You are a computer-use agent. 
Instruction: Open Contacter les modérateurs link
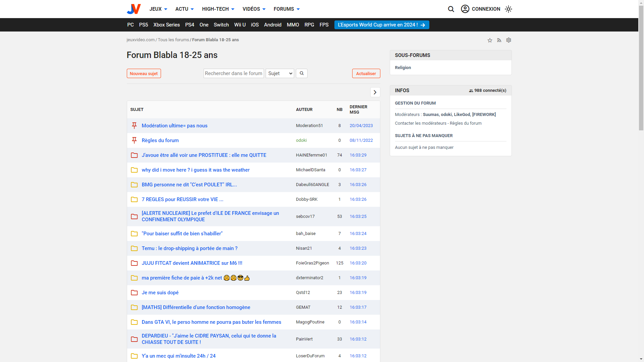coord(421,123)
